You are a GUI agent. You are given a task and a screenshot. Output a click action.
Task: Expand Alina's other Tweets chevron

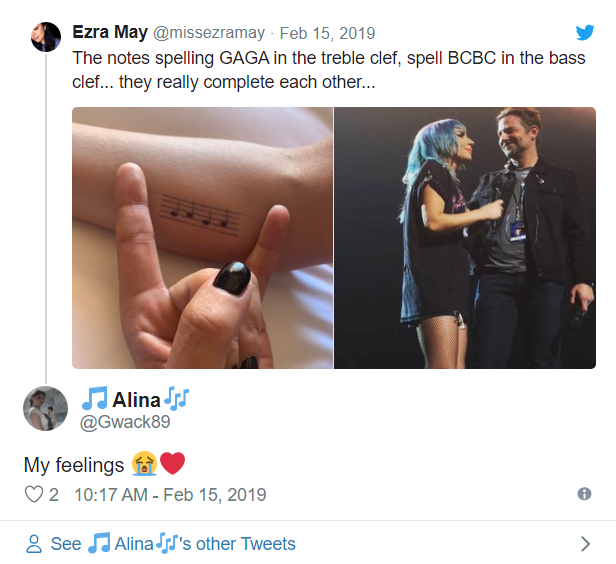(586, 544)
